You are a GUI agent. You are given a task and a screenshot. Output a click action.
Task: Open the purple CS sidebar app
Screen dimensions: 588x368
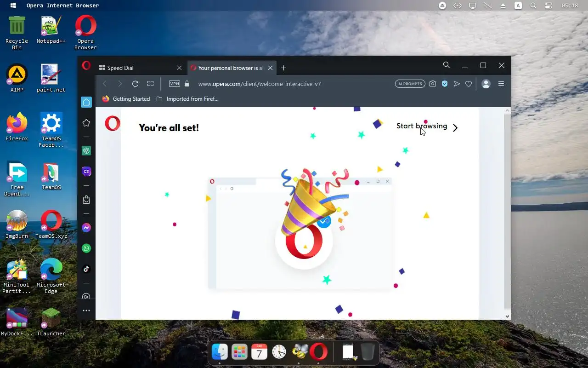coord(86,172)
